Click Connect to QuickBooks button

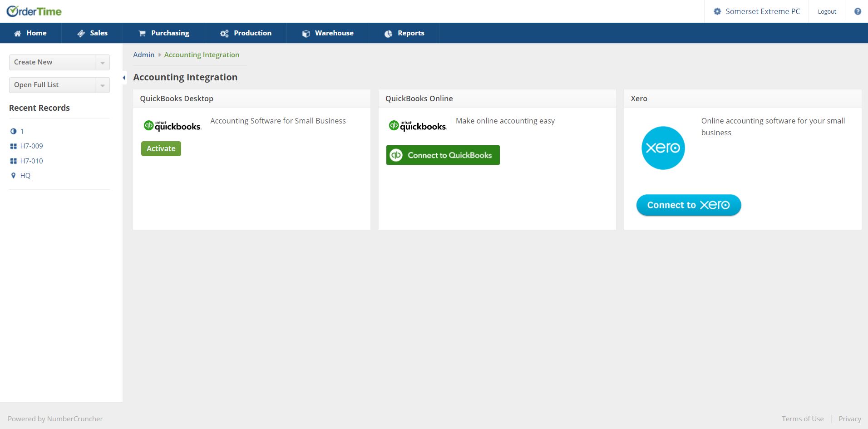pyautogui.click(x=443, y=155)
